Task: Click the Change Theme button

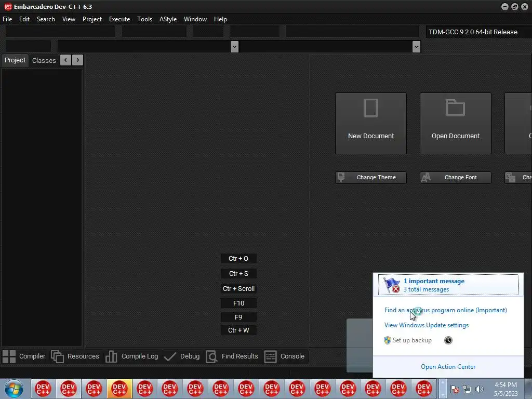Action: [x=371, y=178]
